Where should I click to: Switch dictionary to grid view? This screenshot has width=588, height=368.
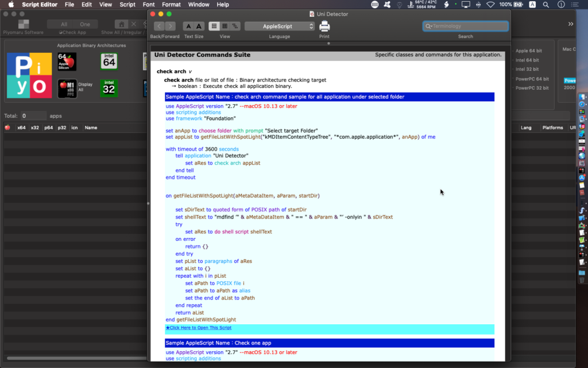tap(225, 26)
